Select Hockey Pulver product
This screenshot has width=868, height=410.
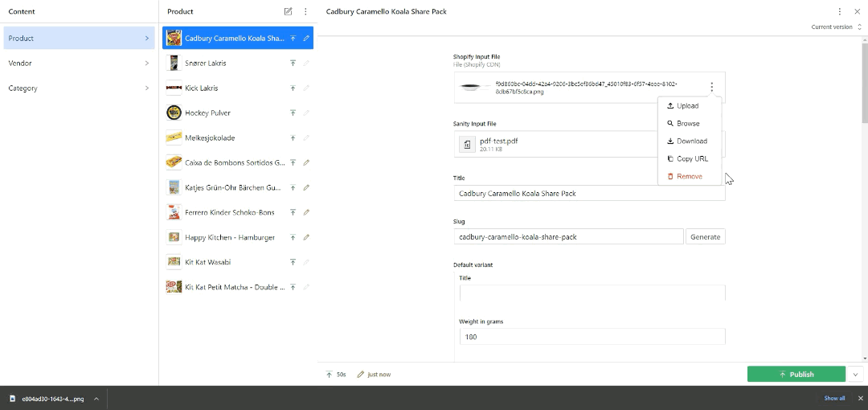[237, 113]
